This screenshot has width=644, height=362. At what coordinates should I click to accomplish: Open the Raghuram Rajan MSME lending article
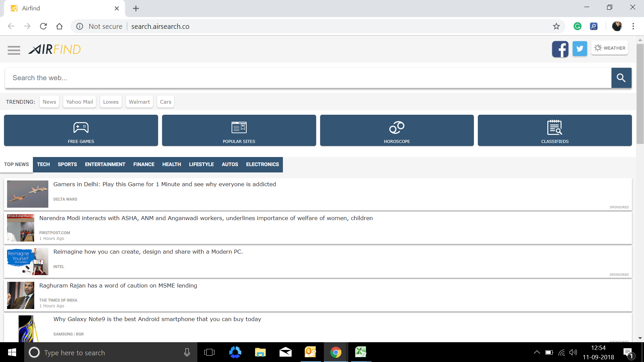pos(118,286)
